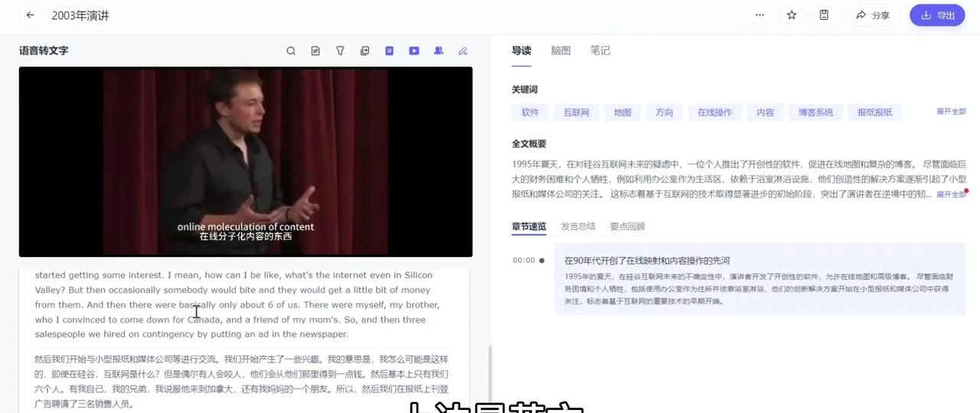Select the 在线操作 keyword tag
The image size is (980, 413).
click(x=714, y=112)
